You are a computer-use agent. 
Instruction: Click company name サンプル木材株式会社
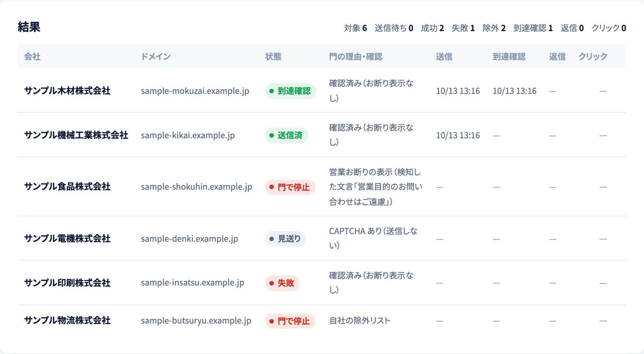point(67,91)
